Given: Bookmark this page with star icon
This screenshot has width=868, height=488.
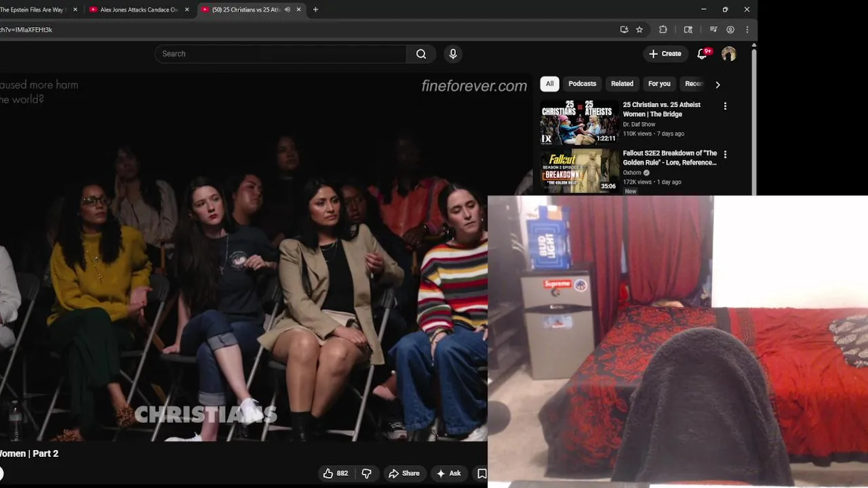Looking at the screenshot, I should [x=639, y=30].
